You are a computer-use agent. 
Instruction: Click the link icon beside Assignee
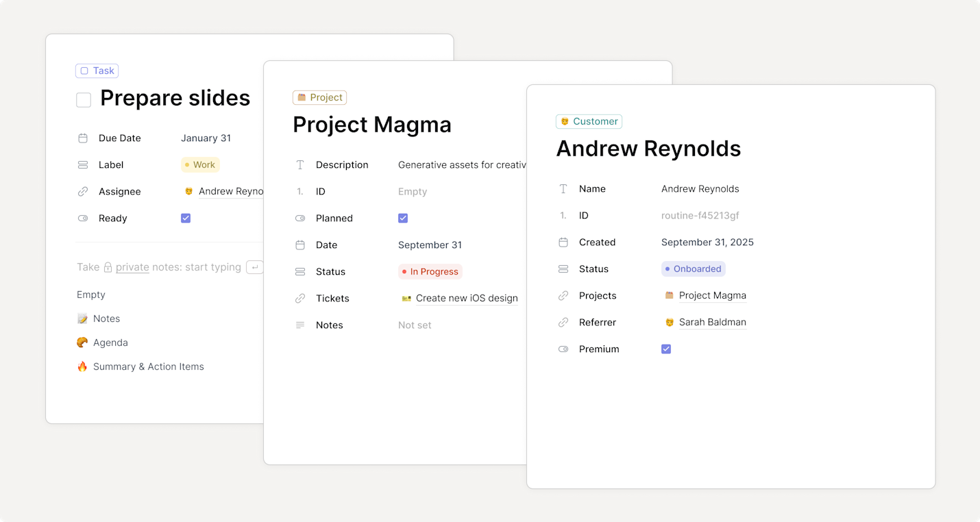(x=83, y=192)
